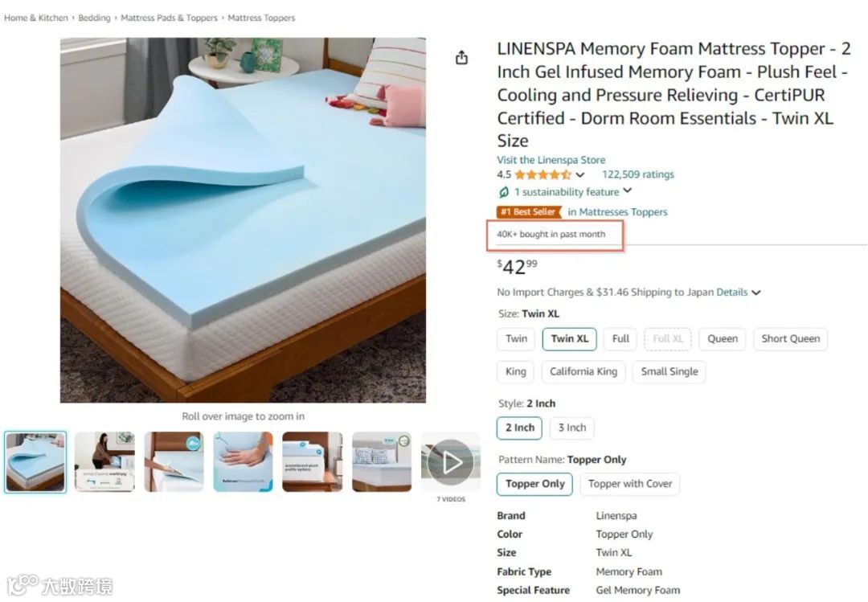The width and height of the screenshot is (868, 602).
Task: Click the main mattress topper image
Action: tap(243, 220)
